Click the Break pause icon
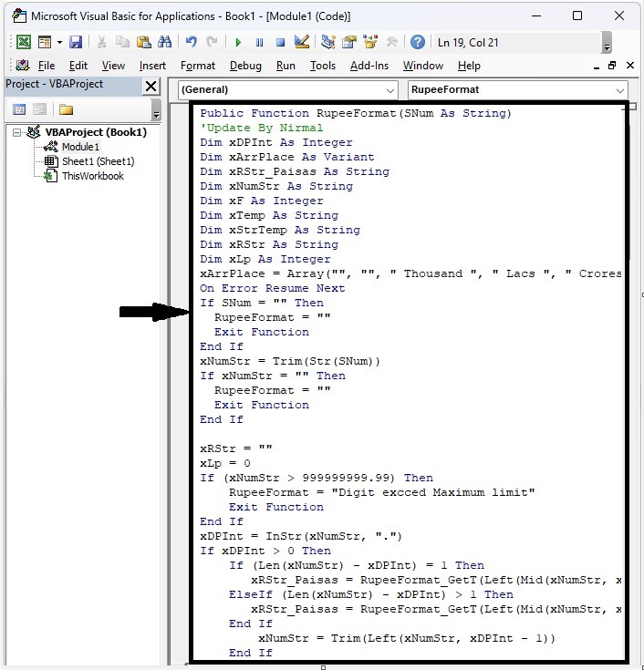Image resolution: width=644 pixels, height=670 pixels. coord(259,42)
